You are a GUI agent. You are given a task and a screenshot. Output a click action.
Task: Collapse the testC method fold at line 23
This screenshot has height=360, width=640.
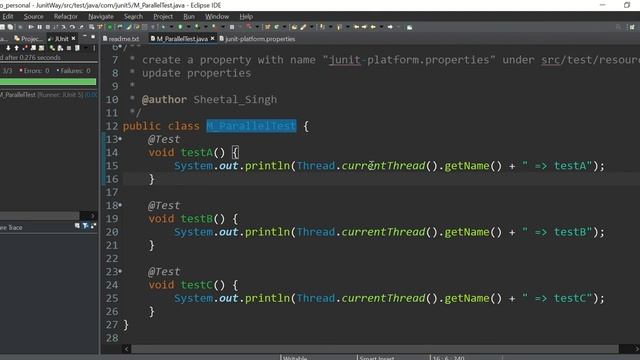tap(120, 271)
